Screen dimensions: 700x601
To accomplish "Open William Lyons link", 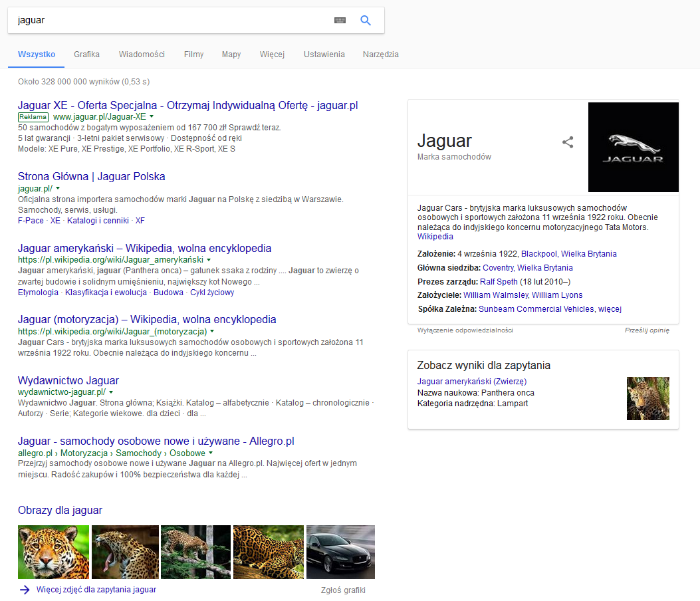I will click(x=557, y=295).
